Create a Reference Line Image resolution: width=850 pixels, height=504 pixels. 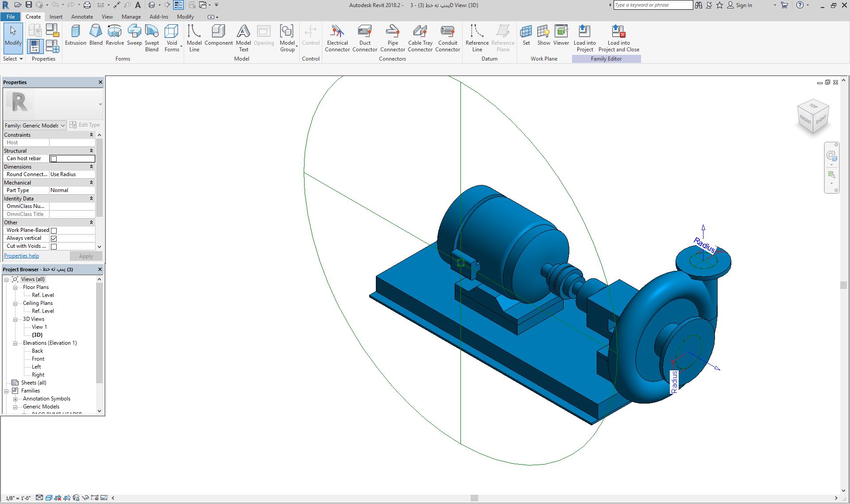tap(477, 38)
